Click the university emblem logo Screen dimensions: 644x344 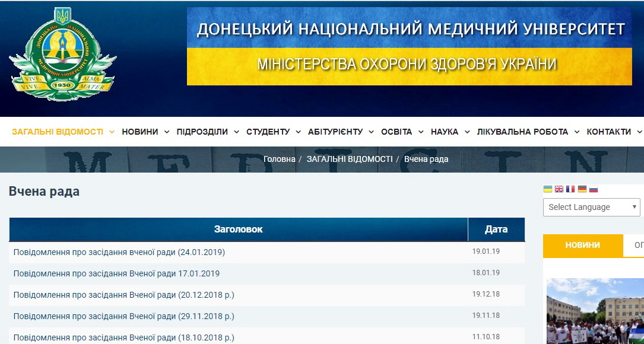coord(63,54)
